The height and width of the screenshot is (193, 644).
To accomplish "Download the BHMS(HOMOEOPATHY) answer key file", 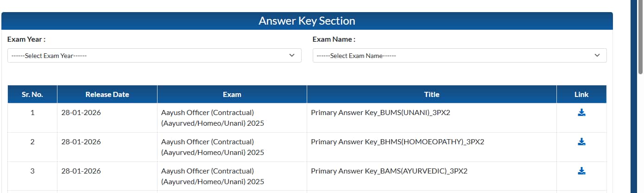I will coord(581,142).
